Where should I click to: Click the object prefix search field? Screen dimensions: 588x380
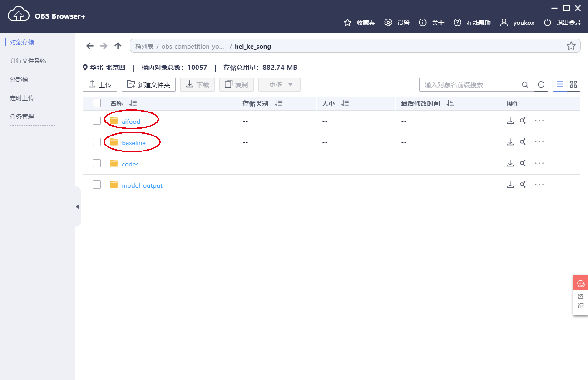tap(468, 84)
